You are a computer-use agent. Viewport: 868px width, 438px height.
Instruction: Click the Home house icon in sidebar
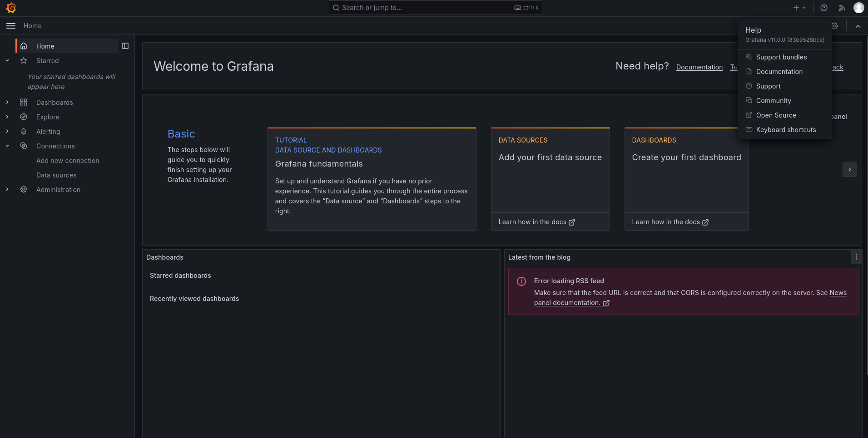click(x=24, y=46)
